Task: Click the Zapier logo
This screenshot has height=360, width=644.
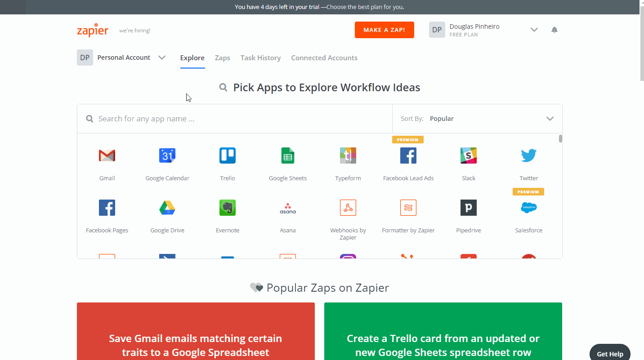Action: (93, 30)
